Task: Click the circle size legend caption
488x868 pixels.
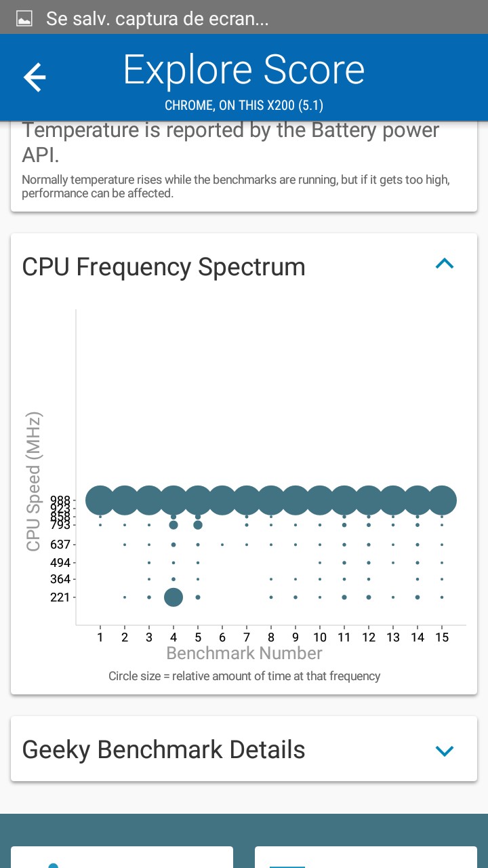Action: click(x=244, y=676)
